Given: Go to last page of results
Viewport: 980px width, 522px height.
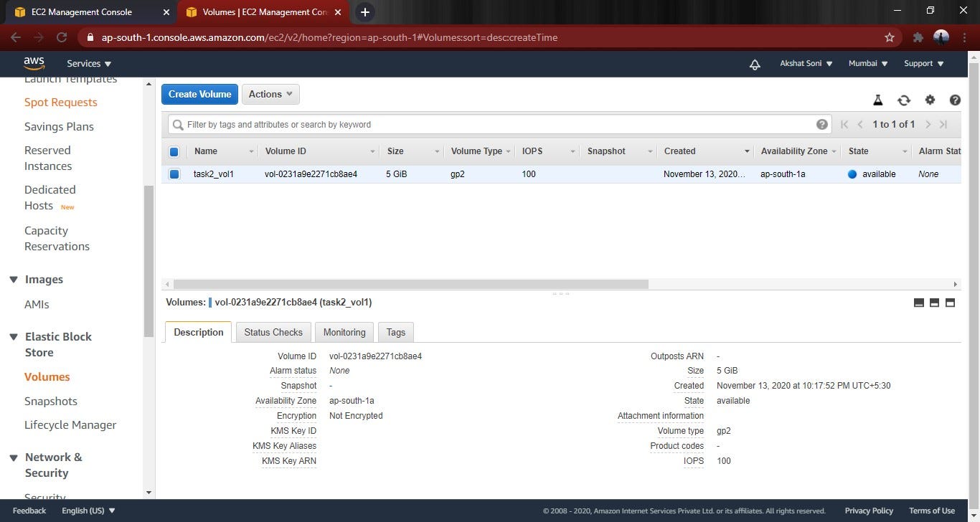Looking at the screenshot, I should tap(943, 124).
